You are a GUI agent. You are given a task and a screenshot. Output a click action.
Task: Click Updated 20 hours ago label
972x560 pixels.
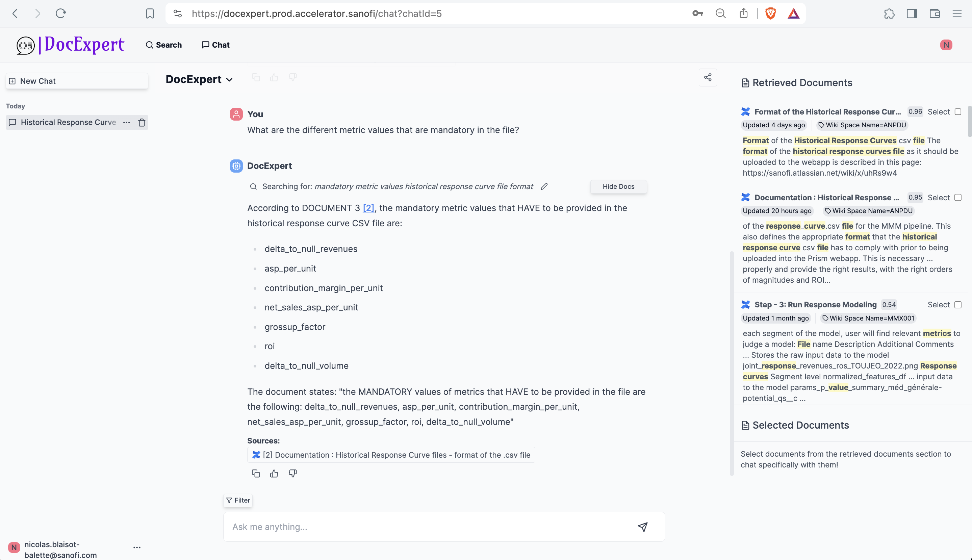[777, 211]
